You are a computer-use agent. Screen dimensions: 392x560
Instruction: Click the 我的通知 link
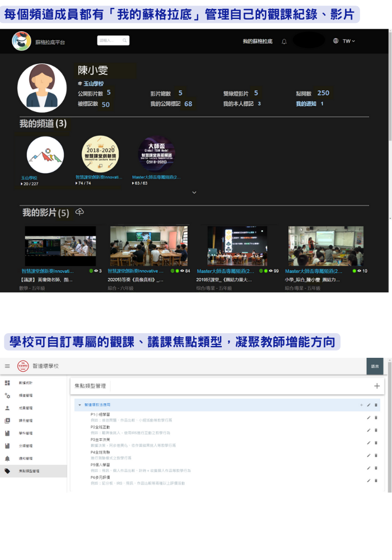pyautogui.click(x=306, y=104)
